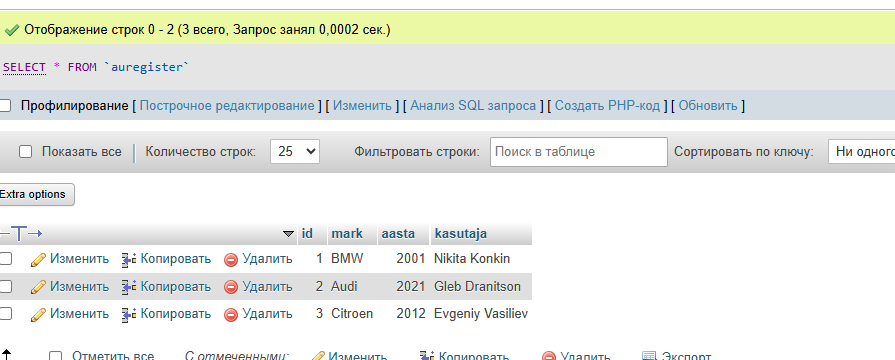
Task: Click Изменить link in the query bar
Action: click(362, 106)
